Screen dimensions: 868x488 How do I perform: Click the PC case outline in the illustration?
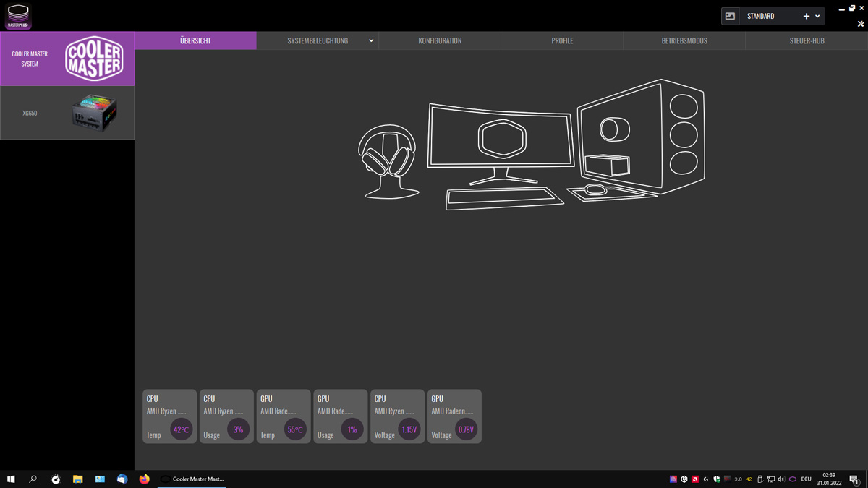[x=641, y=136]
